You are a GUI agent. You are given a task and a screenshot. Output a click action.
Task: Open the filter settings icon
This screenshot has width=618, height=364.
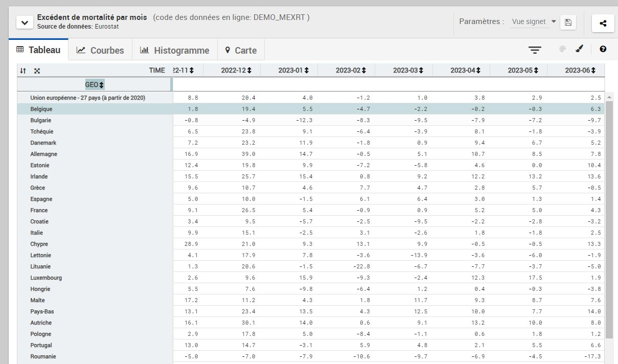(x=535, y=50)
